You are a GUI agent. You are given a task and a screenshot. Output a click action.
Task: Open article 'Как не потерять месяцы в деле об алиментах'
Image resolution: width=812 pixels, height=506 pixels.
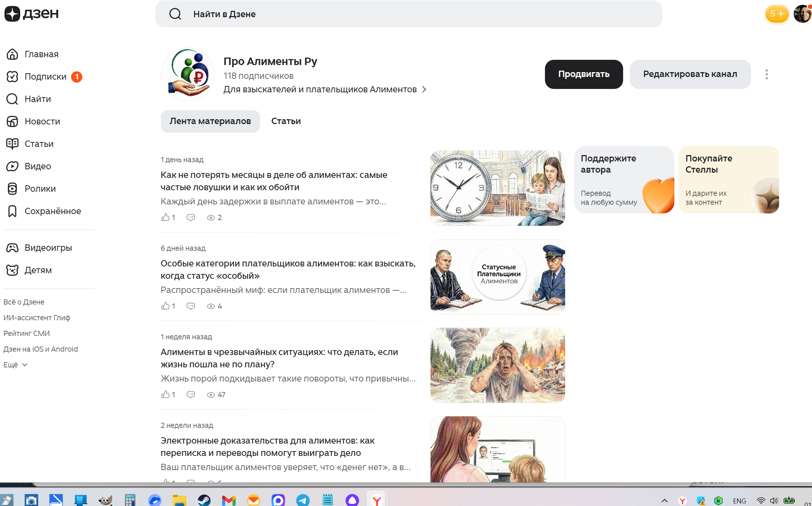click(x=274, y=181)
